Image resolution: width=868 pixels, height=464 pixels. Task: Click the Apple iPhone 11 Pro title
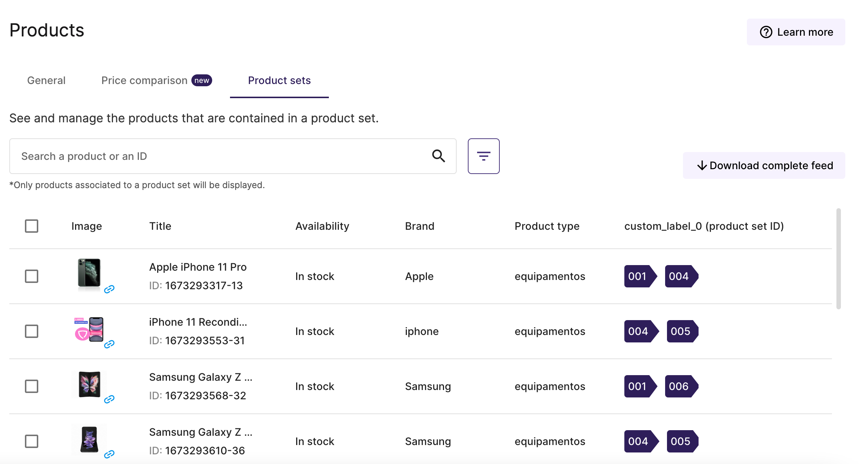[x=198, y=267]
